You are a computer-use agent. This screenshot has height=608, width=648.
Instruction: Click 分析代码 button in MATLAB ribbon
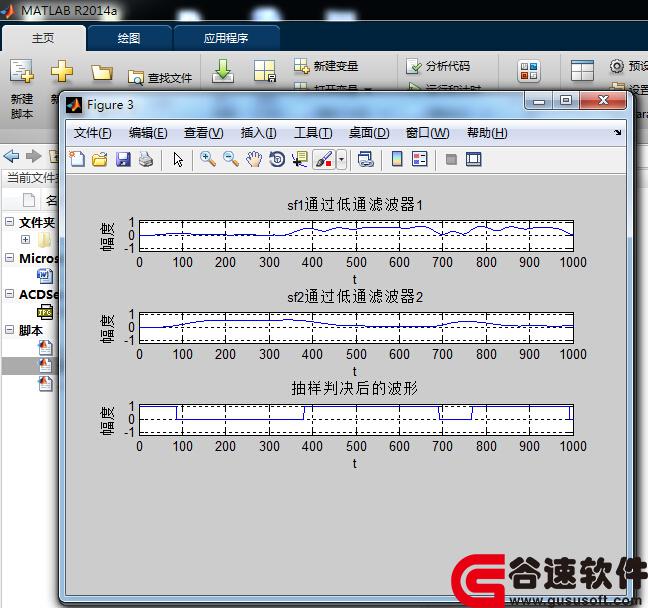438,66
